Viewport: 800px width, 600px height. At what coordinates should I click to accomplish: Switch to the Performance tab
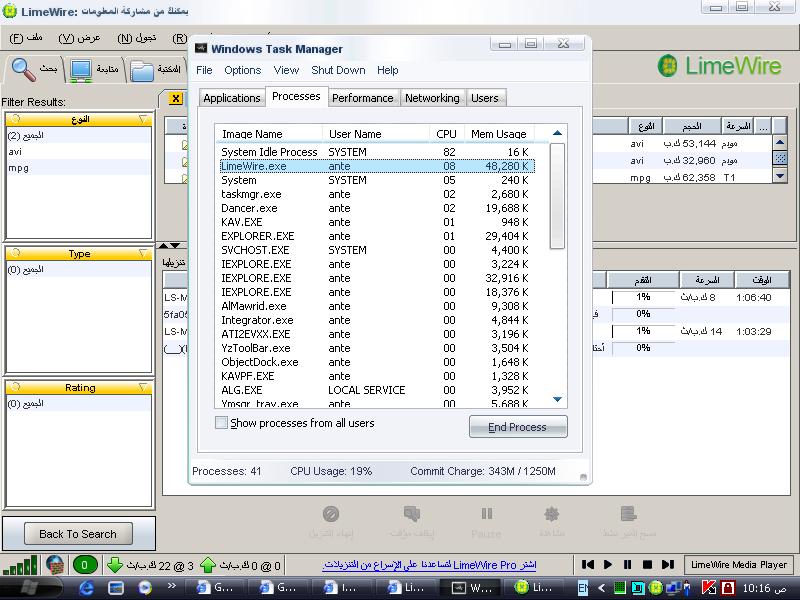click(x=363, y=98)
